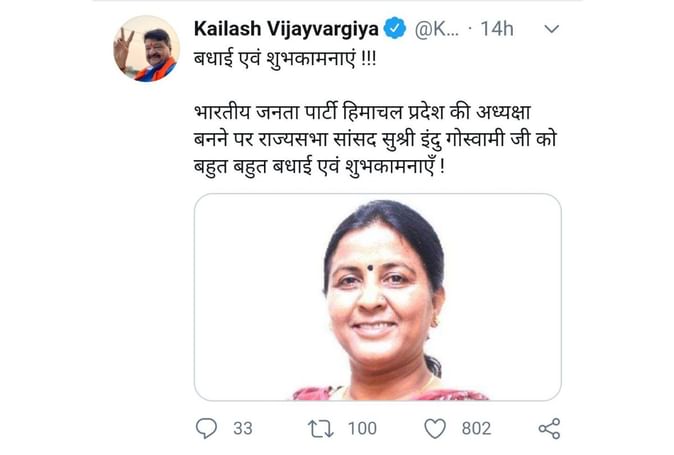674x455 pixels.
Task: Expand the tweet options chevron
Action: 550,29
